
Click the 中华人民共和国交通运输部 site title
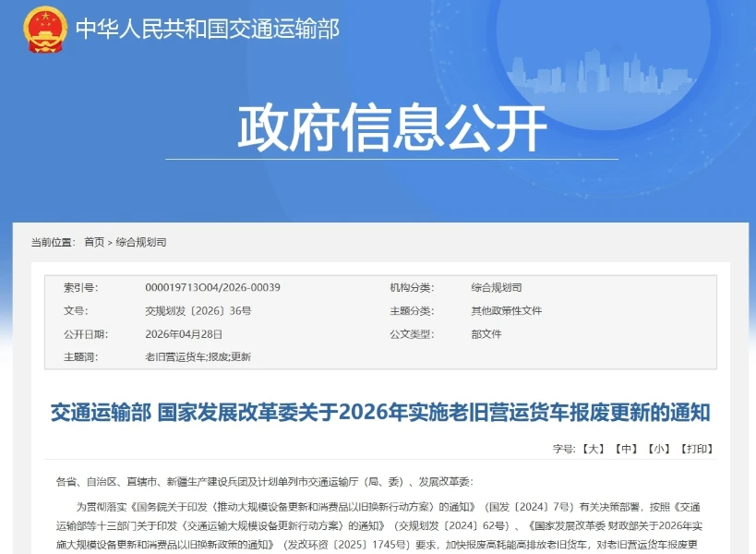[x=208, y=29]
